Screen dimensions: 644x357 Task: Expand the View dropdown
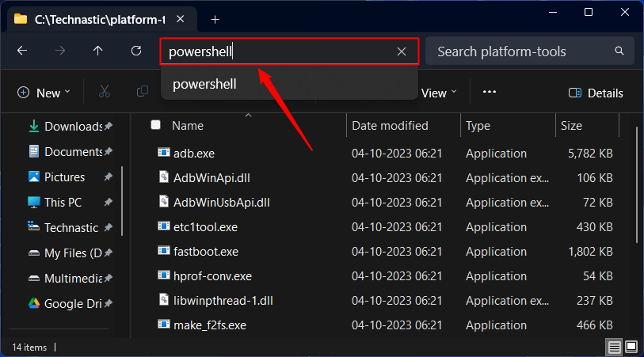click(x=439, y=93)
